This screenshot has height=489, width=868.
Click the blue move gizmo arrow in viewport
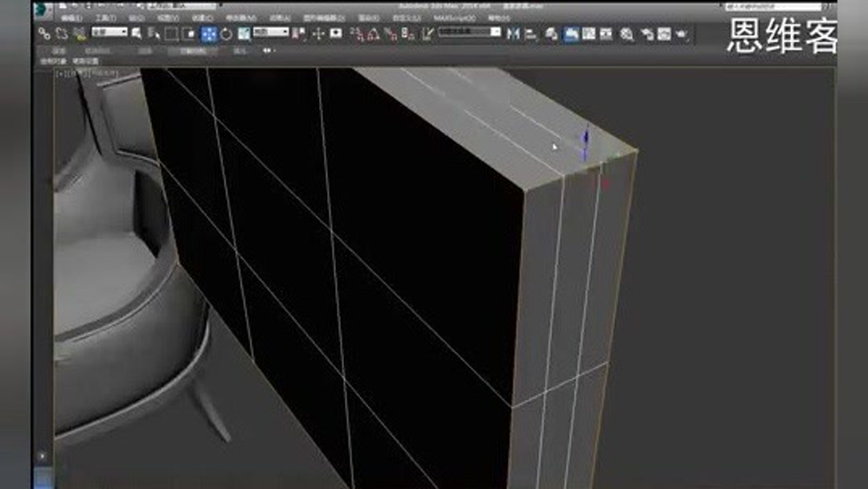tap(583, 142)
